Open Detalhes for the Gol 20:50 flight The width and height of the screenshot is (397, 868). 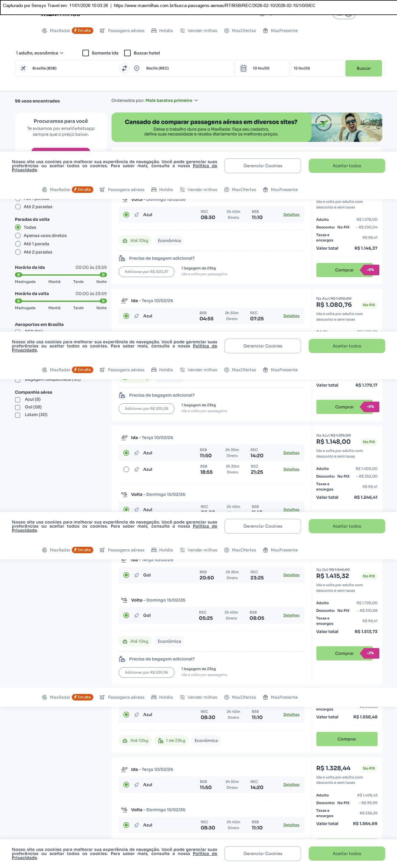pos(291,575)
